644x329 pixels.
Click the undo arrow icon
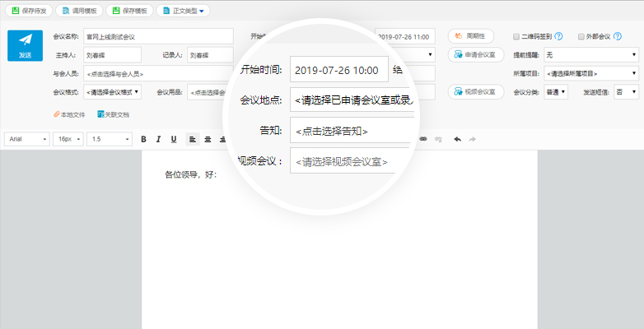457,139
